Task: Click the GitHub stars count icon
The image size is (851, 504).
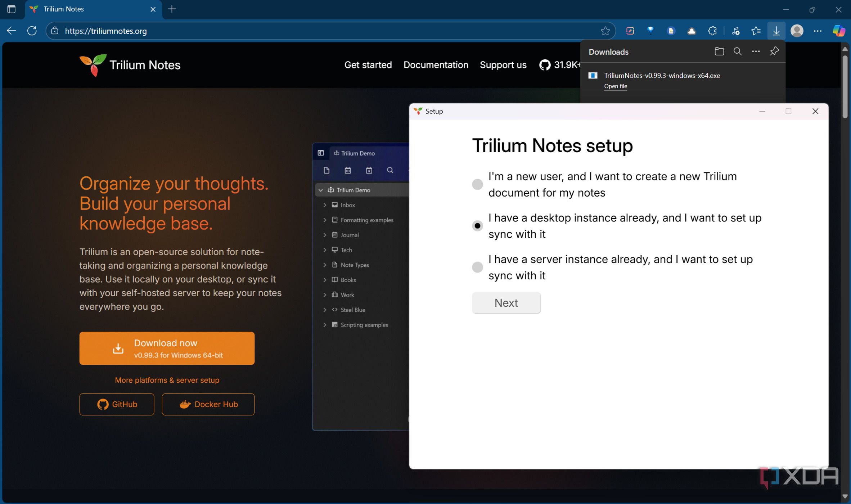Action: tap(545, 65)
